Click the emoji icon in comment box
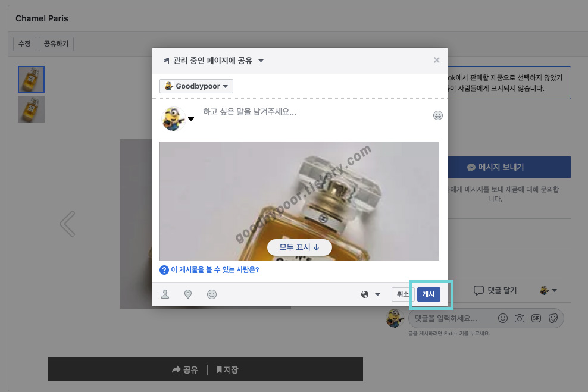The image size is (588, 392). (503, 318)
